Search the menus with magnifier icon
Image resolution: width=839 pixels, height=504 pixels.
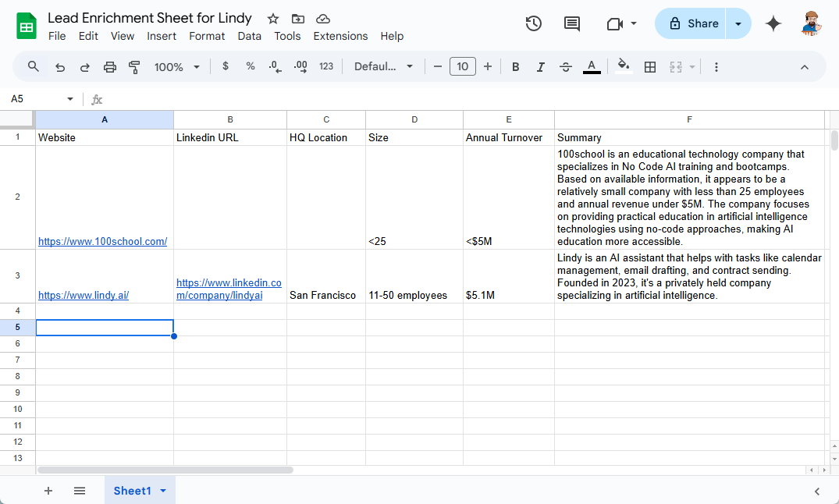click(x=34, y=67)
